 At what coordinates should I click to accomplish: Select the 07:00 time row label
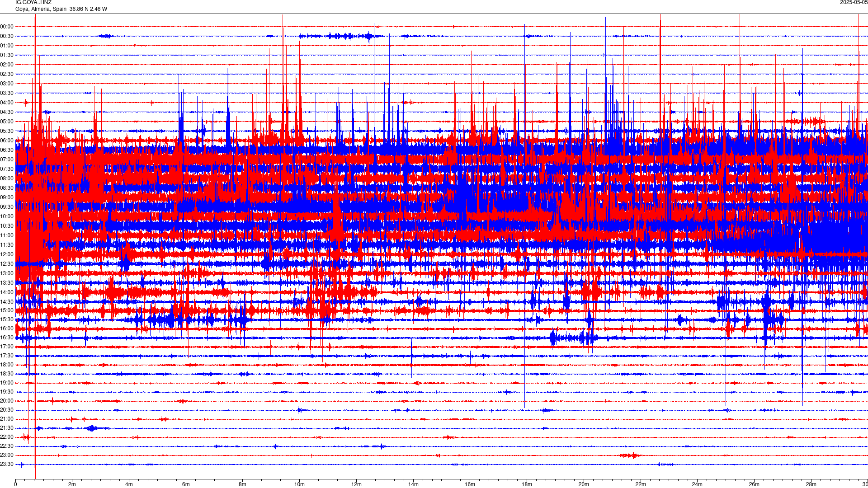click(7, 160)
